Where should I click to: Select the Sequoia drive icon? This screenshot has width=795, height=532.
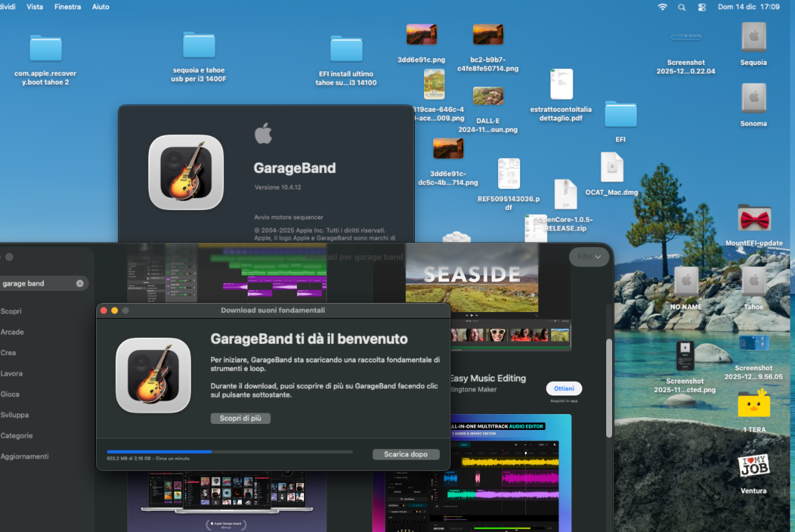[753, 37]
